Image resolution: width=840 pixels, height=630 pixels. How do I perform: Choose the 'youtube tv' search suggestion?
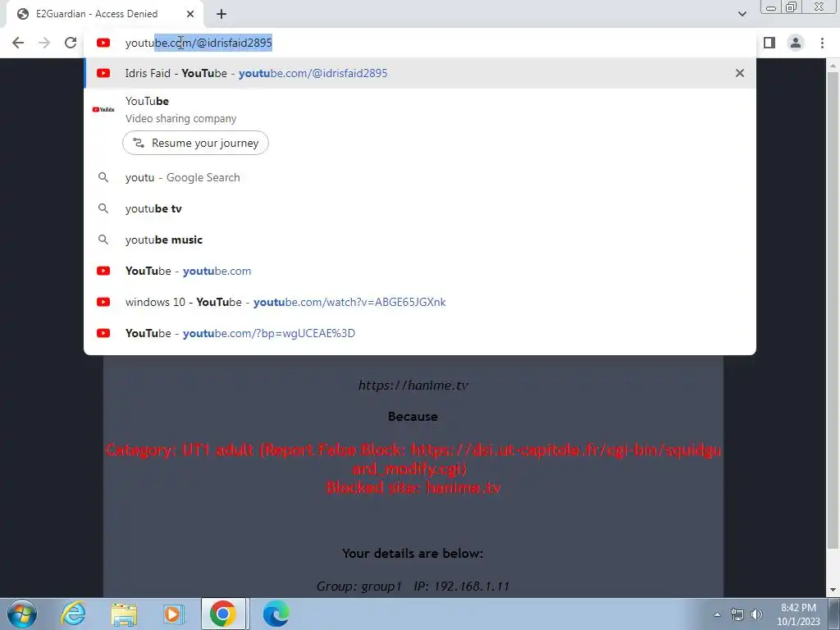420,208
